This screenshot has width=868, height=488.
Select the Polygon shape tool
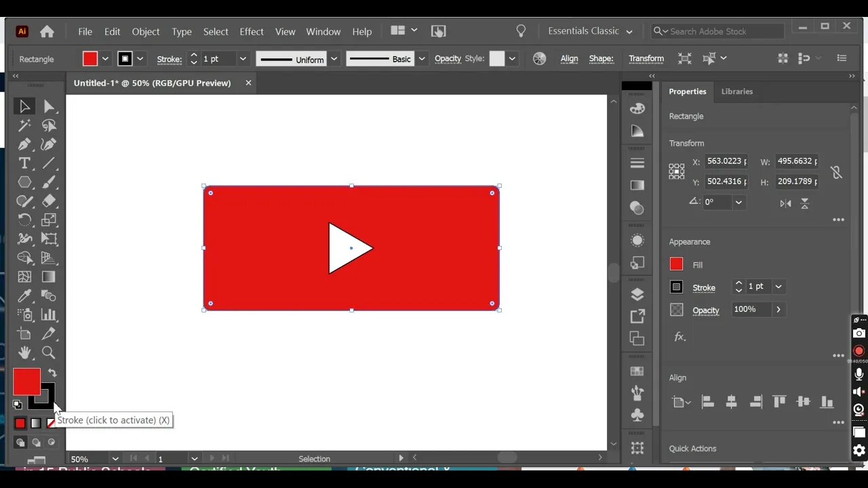[x=24, y=182]
